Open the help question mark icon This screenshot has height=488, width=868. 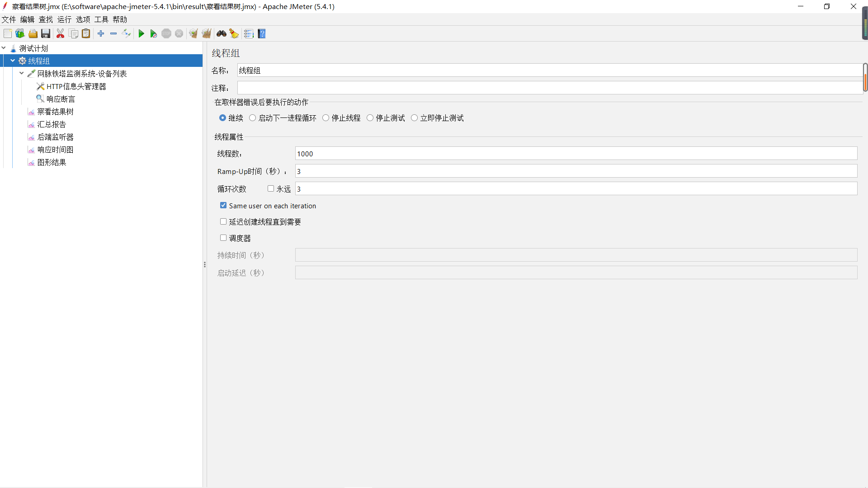[262, 34]
